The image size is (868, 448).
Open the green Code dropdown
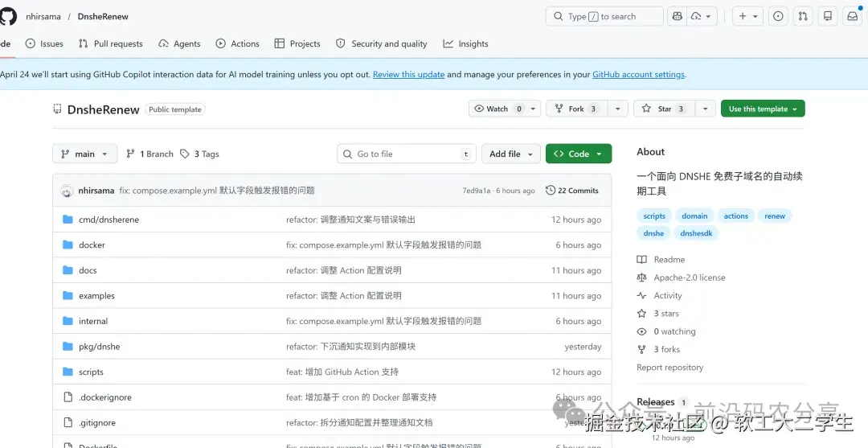pyautogui.click(x=579, y=154)
